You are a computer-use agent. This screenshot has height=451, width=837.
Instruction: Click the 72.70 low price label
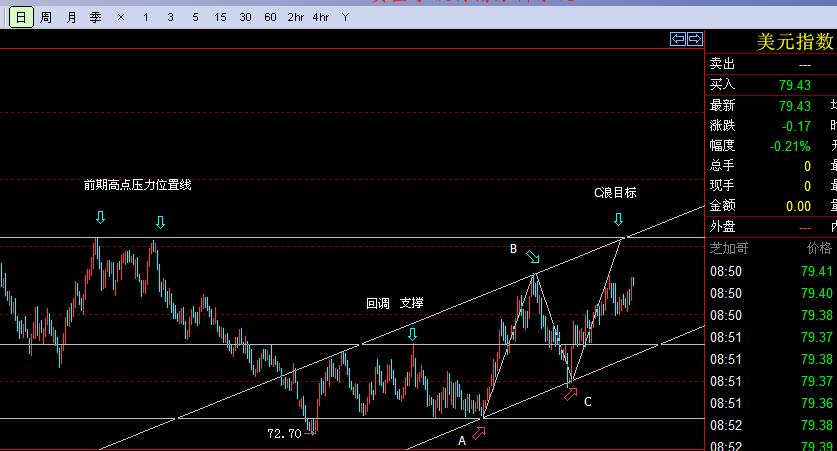[x=285, y=434]
